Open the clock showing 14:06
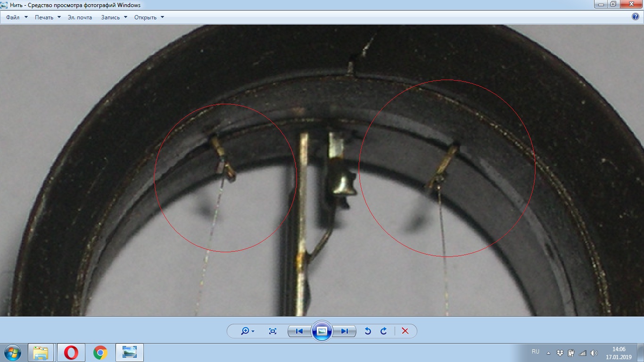Image resolution: width=644 pixels, height=362 pixels. (619, 353)
